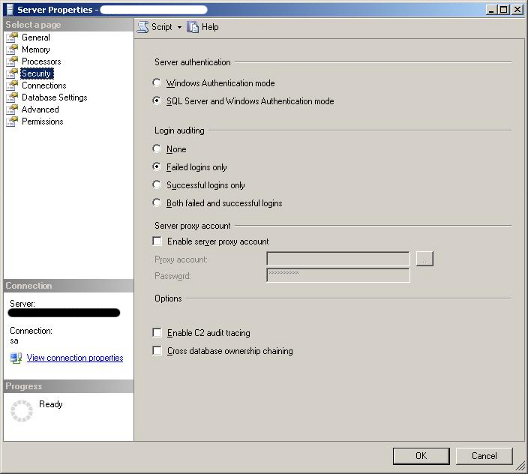Screen dimensions: 528x474
Task: Select Windows Authentication mode radio button
Action: [x=156, y=82]
